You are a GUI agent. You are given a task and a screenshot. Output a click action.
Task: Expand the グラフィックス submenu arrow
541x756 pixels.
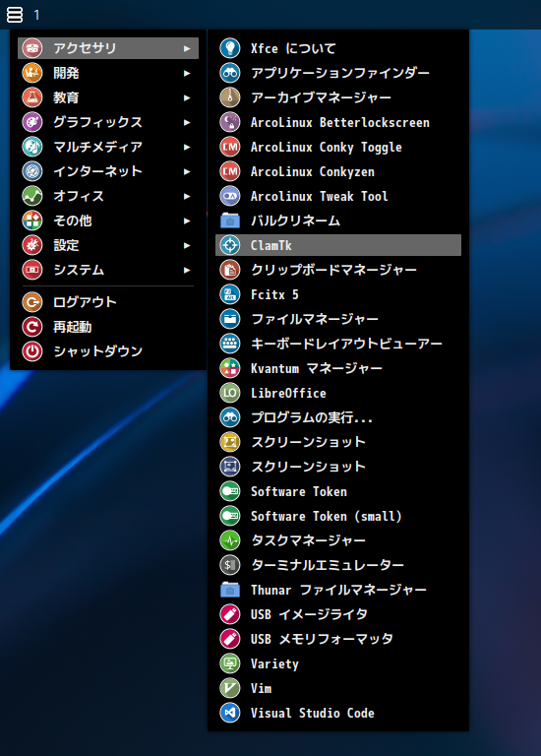click(x=187, y=122)
